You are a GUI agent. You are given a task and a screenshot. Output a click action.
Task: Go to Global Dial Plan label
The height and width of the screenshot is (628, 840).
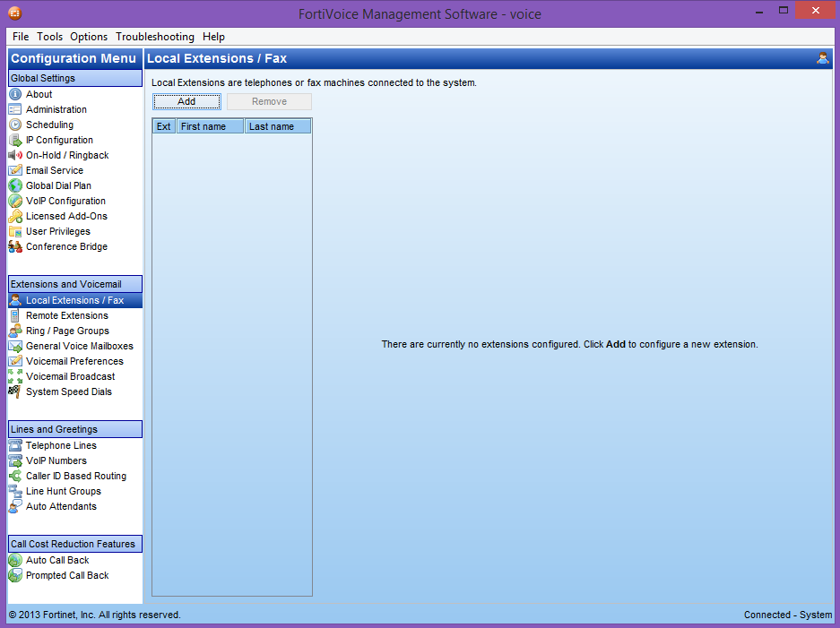[x=59, y=185]
